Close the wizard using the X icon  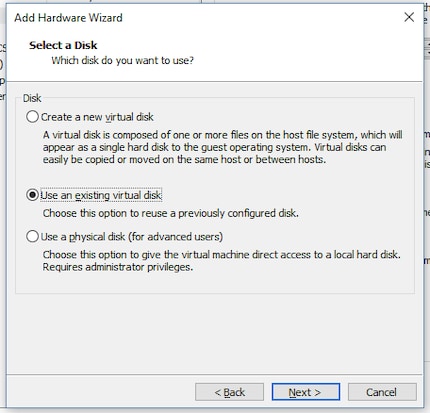[x=409, y=17]
